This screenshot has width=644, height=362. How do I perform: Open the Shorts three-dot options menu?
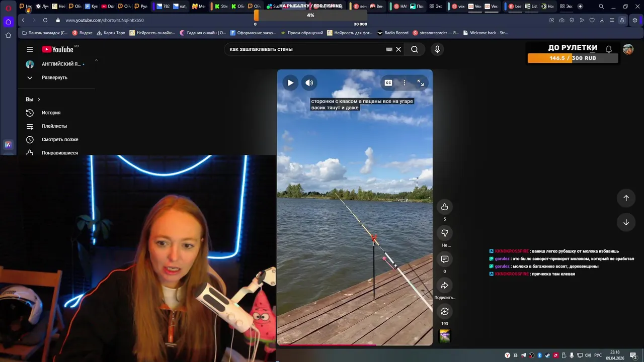pos(404,83)
